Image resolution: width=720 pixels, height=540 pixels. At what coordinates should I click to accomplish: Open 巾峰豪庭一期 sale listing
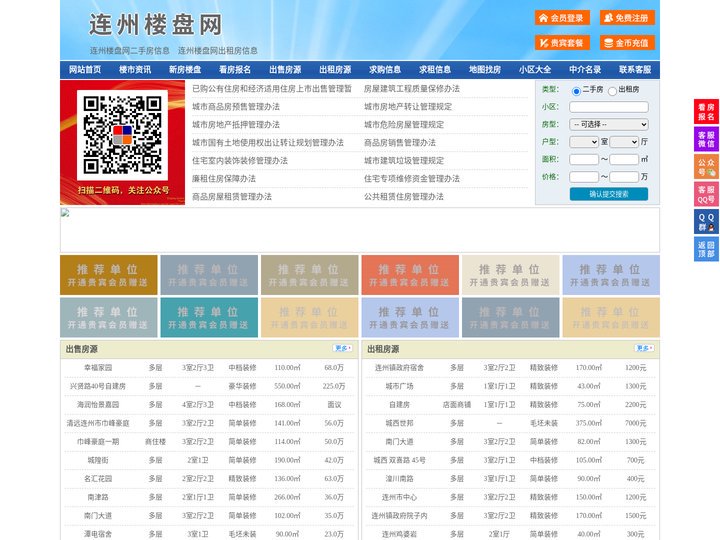tap(98, 442)
